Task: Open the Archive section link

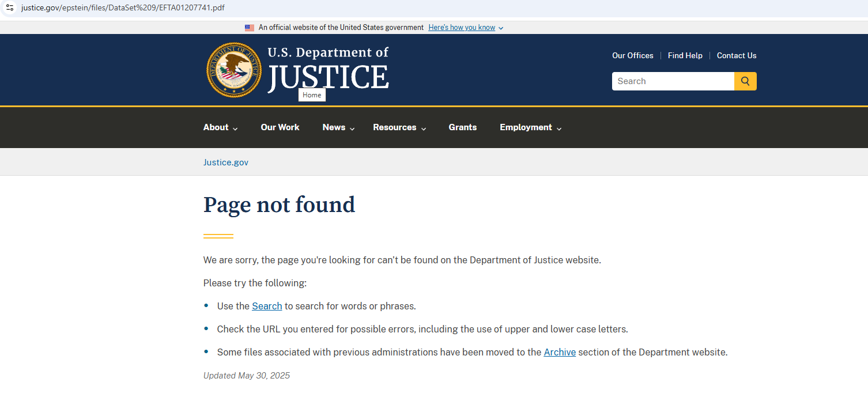Action: point(560,352)
